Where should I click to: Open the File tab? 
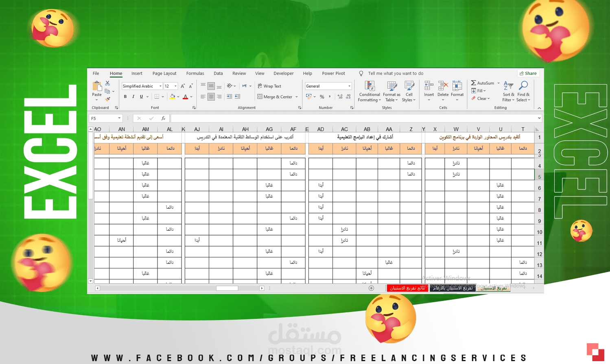[x=96, y=74]
